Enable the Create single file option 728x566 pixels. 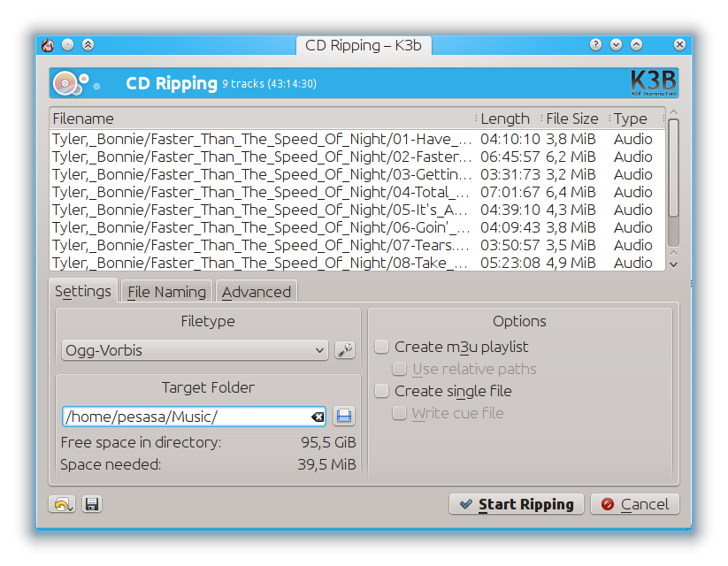coord(381,391)
